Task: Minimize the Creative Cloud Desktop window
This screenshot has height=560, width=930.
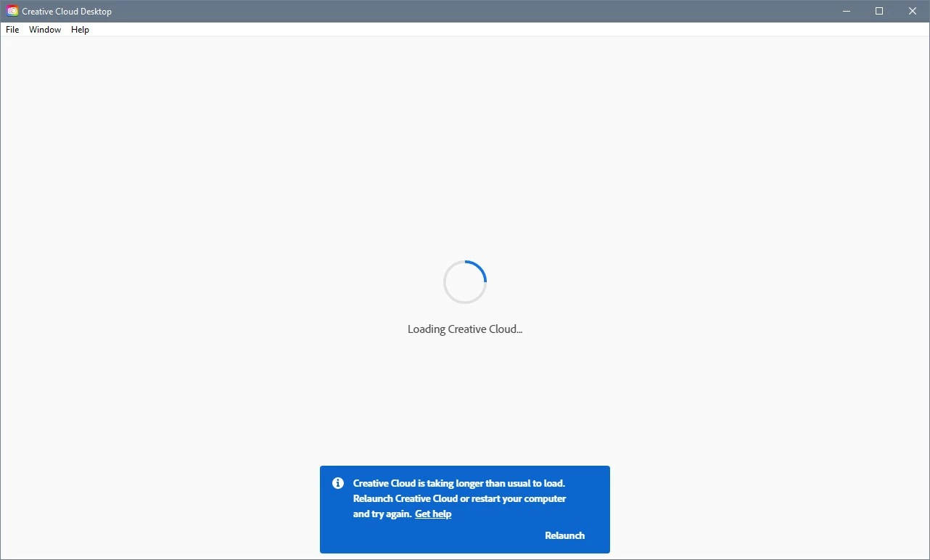Action: [x=847, y=11]
